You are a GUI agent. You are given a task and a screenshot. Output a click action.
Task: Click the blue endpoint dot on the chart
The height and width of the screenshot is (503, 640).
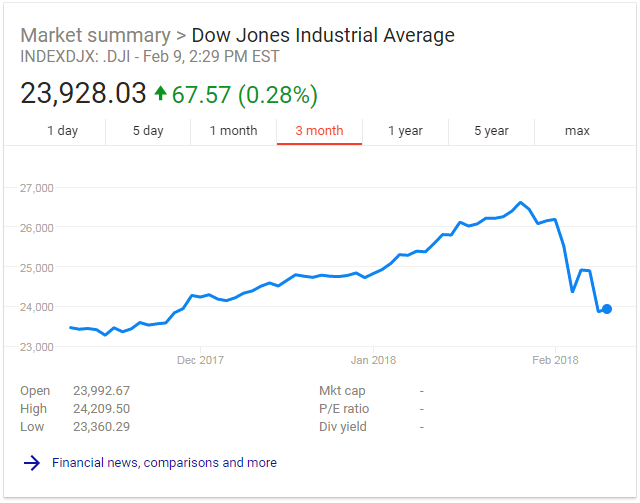pos(607,309)
